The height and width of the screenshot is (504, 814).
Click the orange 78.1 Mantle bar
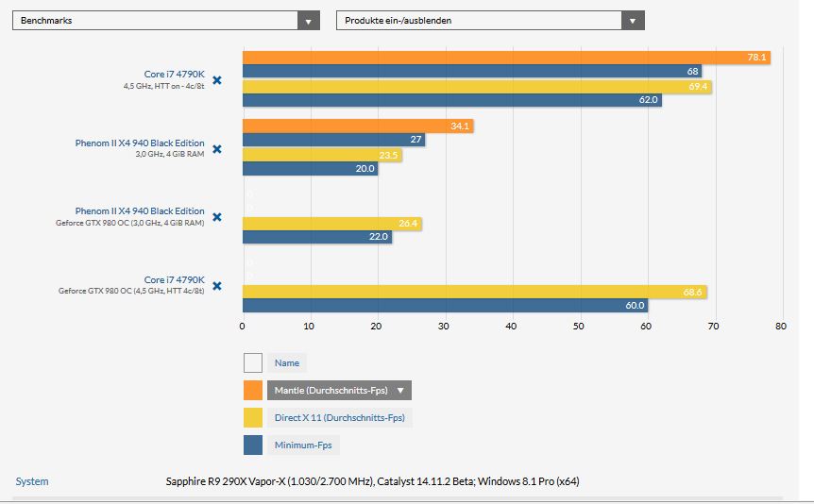(506, 57)
